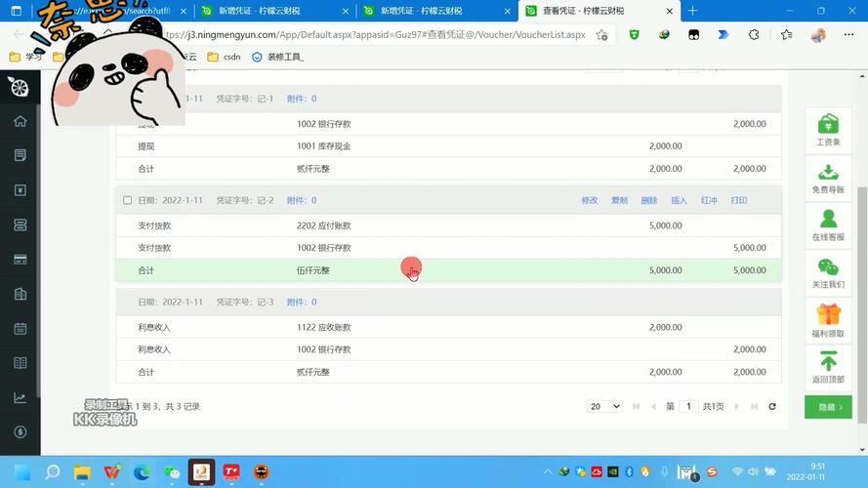Image resolution: width=868 pixels, height=488 pixels.
Task: Show hidden system tray icons
Action: [x=547, y=472]
